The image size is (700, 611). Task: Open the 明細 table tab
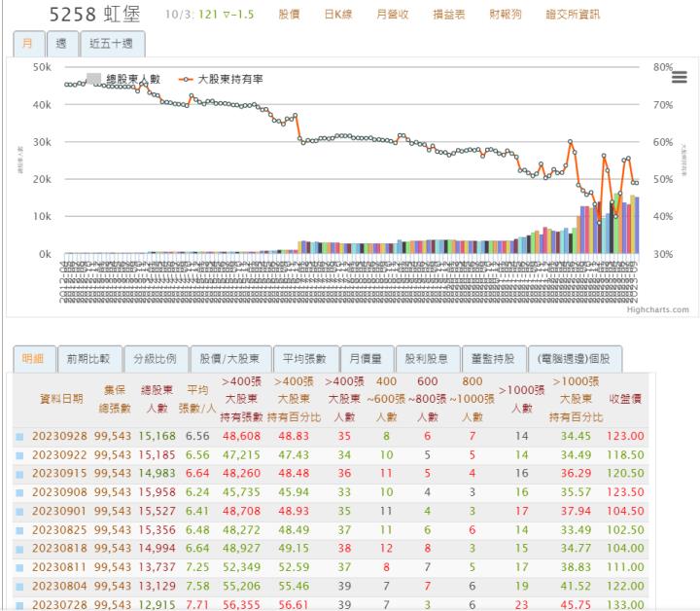coord(34,359)
